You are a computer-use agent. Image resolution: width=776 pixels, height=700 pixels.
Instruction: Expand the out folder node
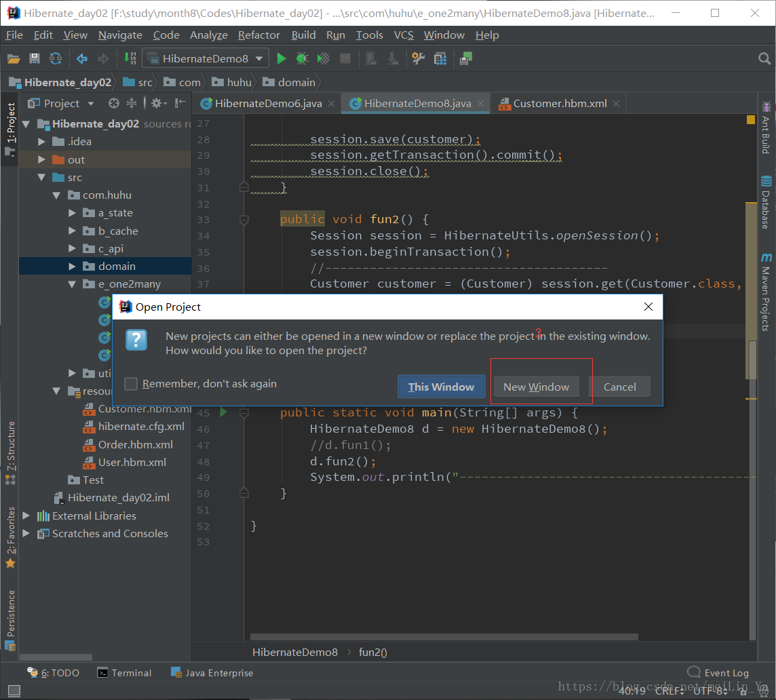point(41,159)
